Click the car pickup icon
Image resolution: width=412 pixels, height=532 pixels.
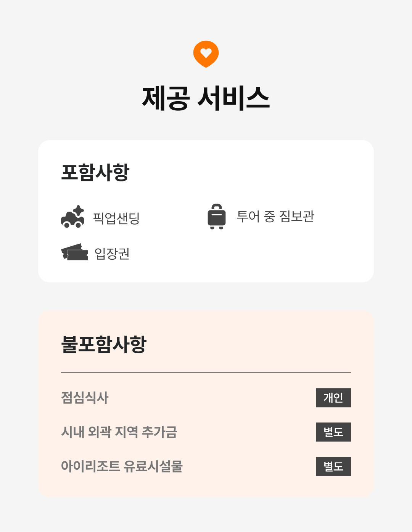click(72, 217)
